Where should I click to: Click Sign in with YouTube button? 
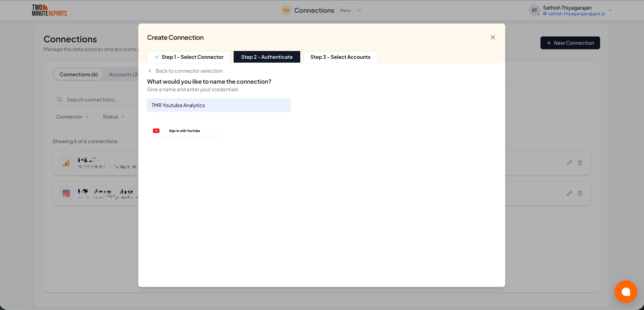point(184,131)
